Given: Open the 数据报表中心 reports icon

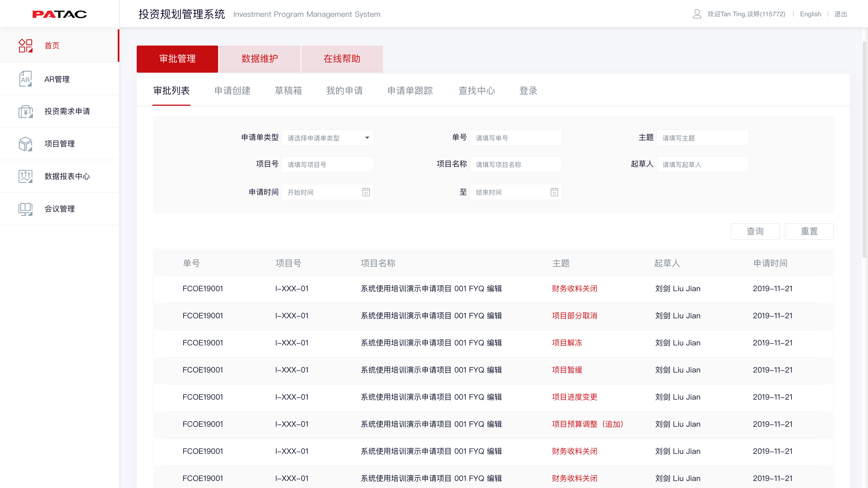Looking at the screenshot, I should tap(25, 176).
